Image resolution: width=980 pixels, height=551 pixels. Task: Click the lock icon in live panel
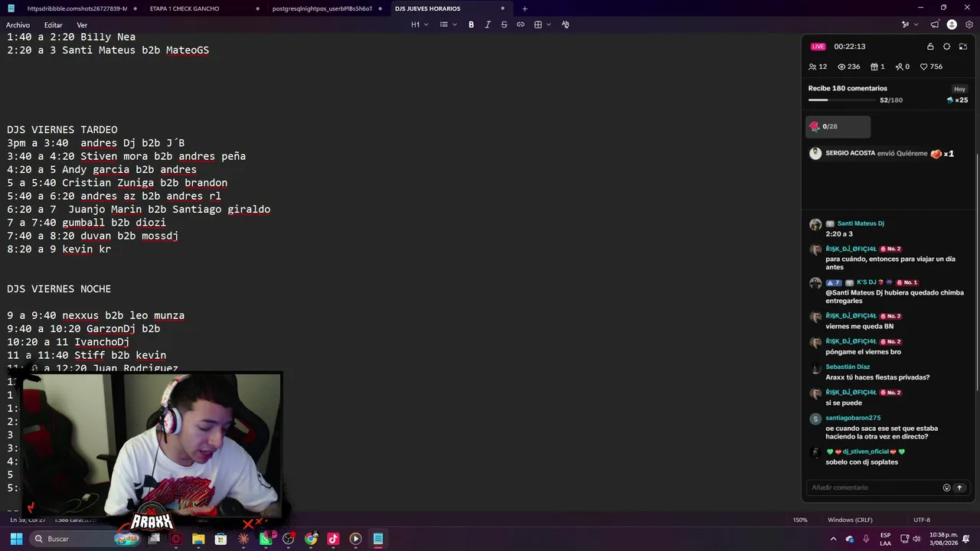[x=930, y=47]
